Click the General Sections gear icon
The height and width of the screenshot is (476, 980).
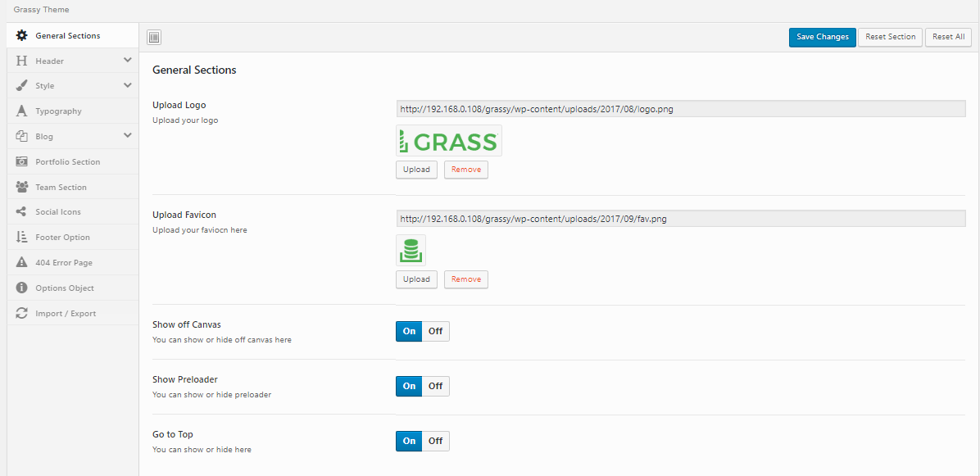[x=22, y=35]
